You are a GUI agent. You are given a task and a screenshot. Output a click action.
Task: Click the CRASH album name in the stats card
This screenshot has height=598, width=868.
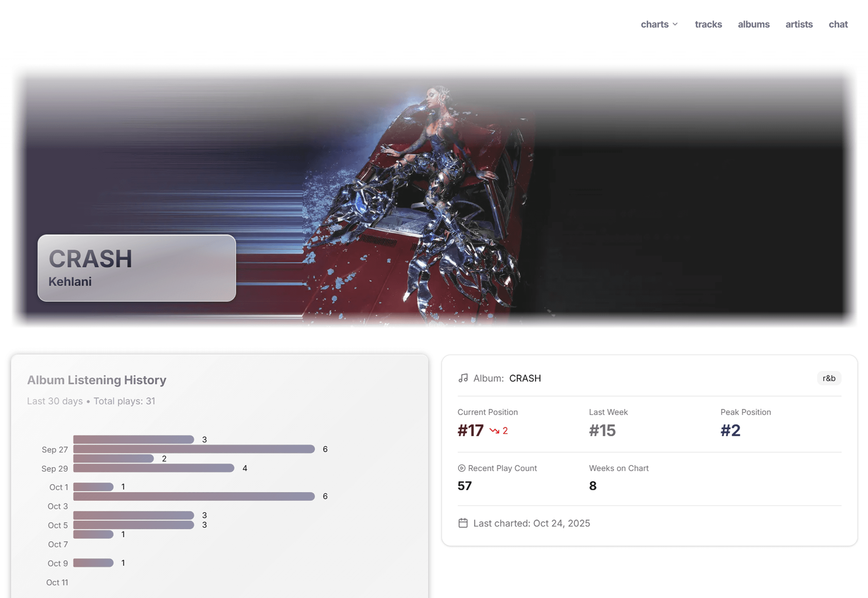[525, 378]
